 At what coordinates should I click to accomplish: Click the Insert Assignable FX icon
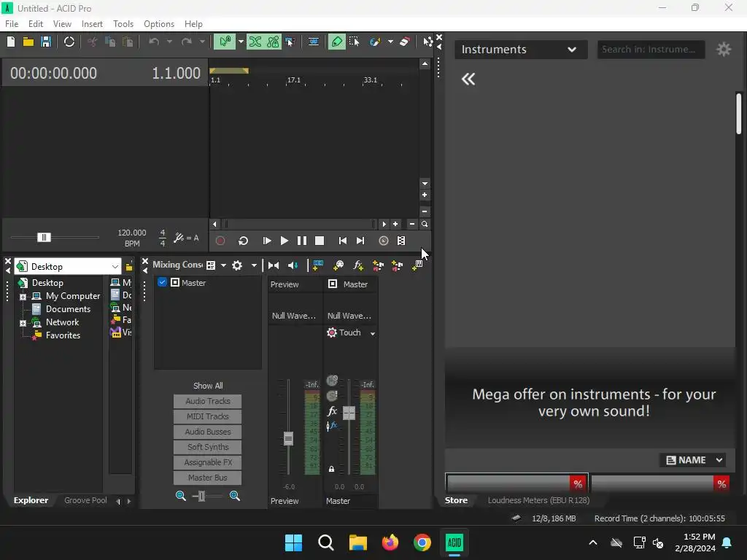(x=358, y=265)
